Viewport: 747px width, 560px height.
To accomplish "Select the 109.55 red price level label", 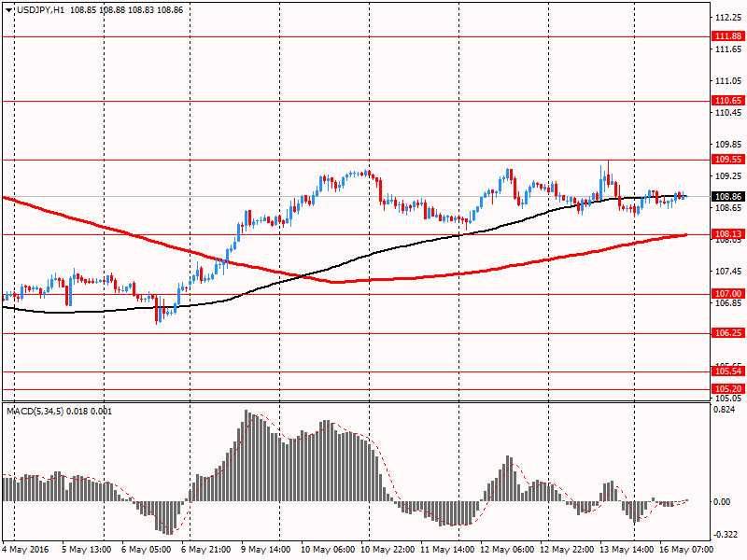I will (x=728, y=160).
